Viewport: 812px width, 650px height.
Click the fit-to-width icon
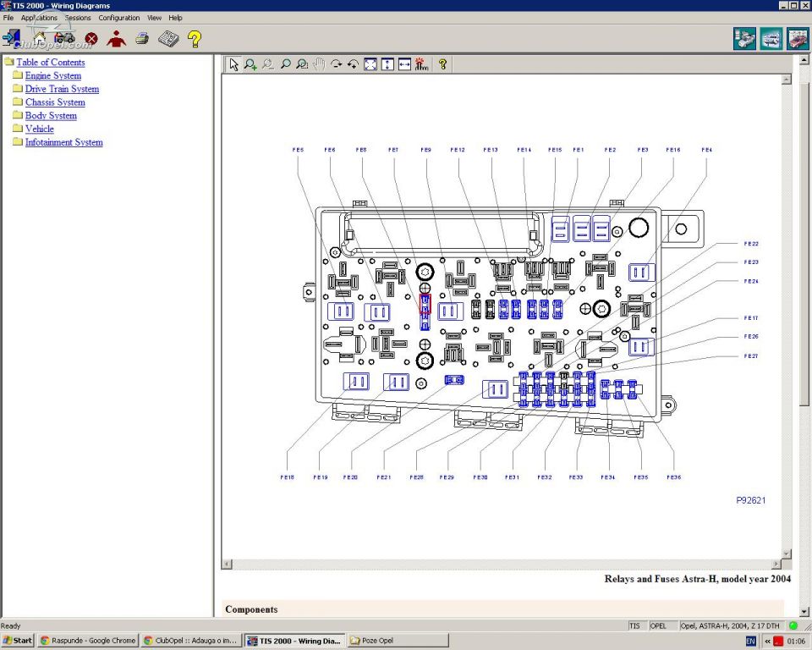(x=404, y=64)
